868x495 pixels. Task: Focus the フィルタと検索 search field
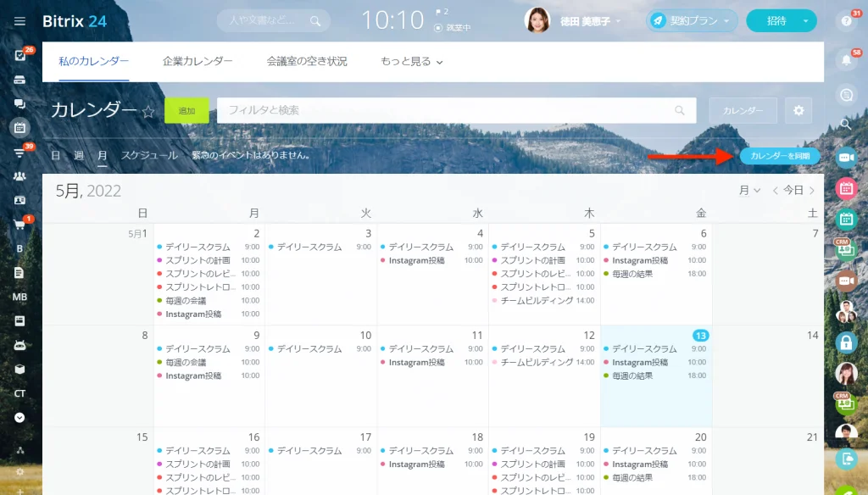coord(456,111)
